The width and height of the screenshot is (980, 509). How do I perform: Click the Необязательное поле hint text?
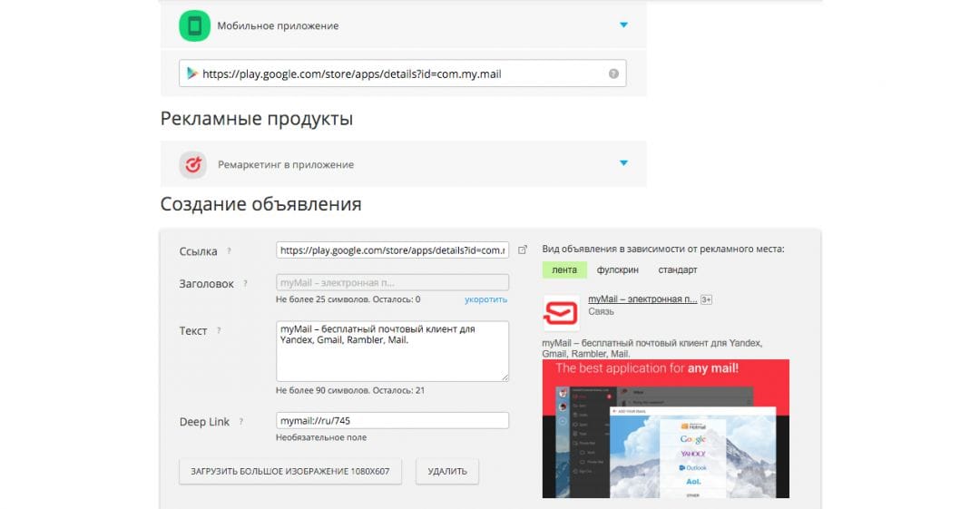coord(321,437)
